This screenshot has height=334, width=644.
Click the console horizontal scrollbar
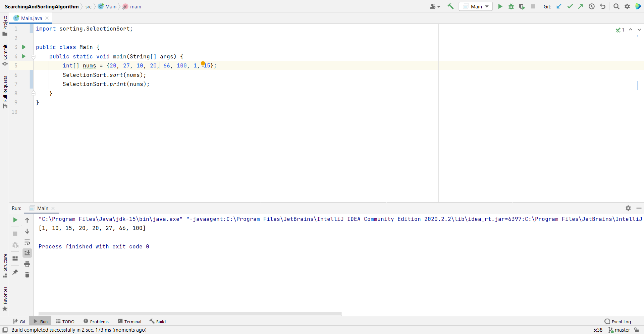[x=190, y=314]
